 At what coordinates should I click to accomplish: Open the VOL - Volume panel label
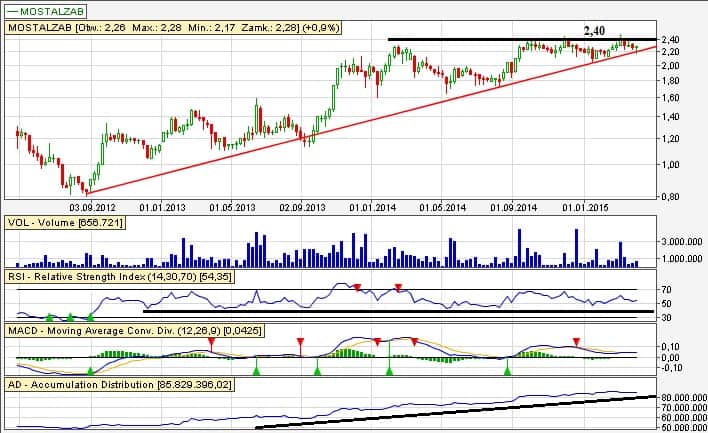point(65,222)
